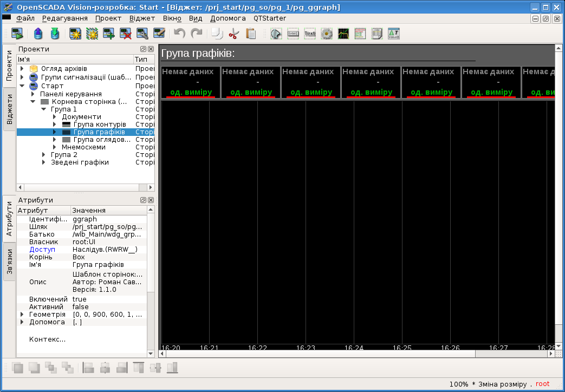Image resolution: width=565 pixels, height=392 pixels.
Task: Click the new library icon with dashed border
Action: point(92,34)
